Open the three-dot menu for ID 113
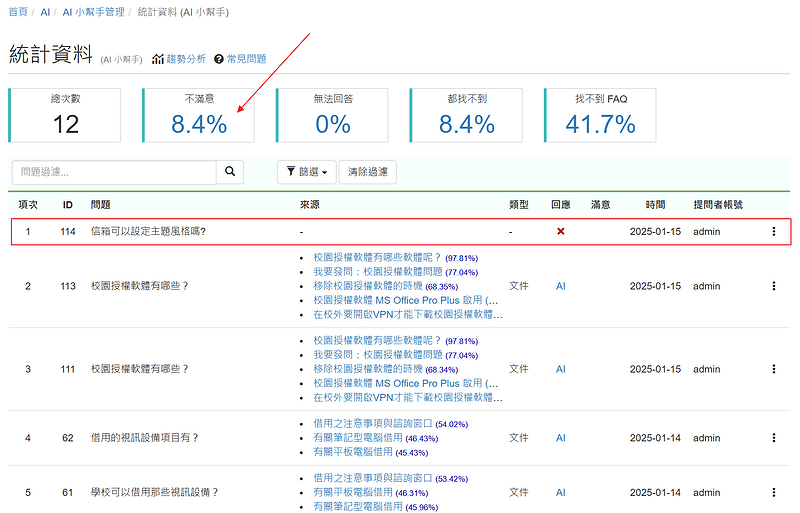This screenshot has width=800, height=513. tap(773, 286)
